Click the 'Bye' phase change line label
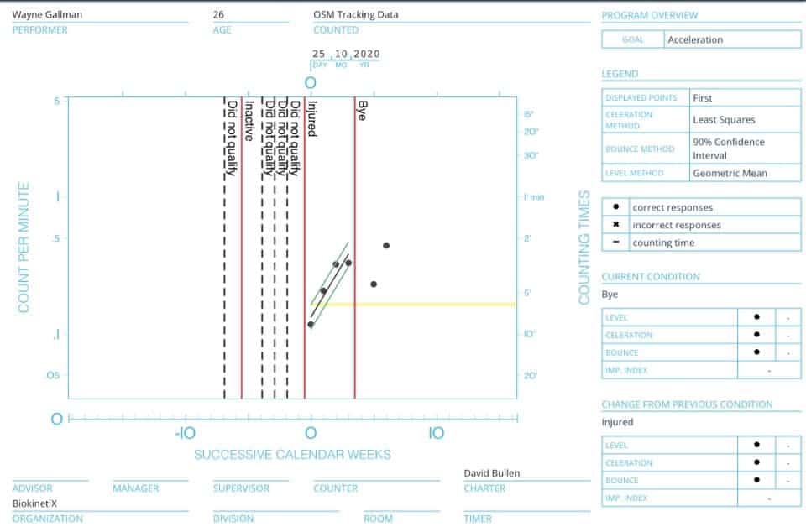Viewport: 806px width, 532px height. 362,111
